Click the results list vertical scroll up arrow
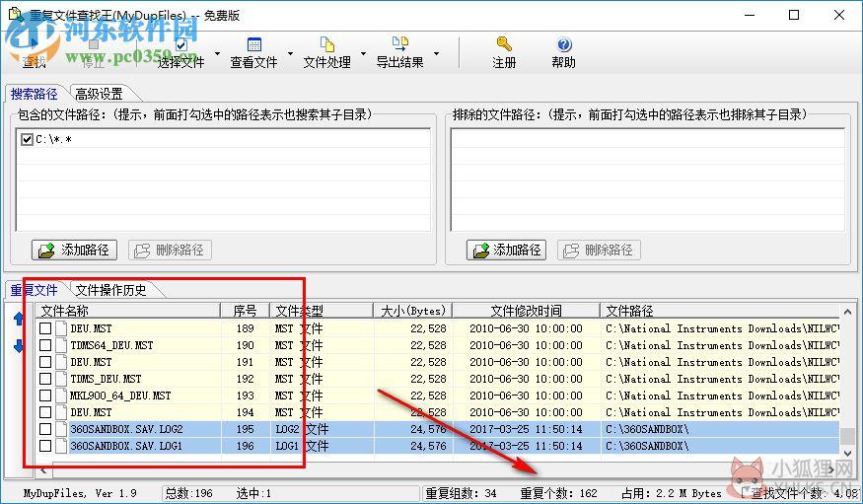 (847, 311)
